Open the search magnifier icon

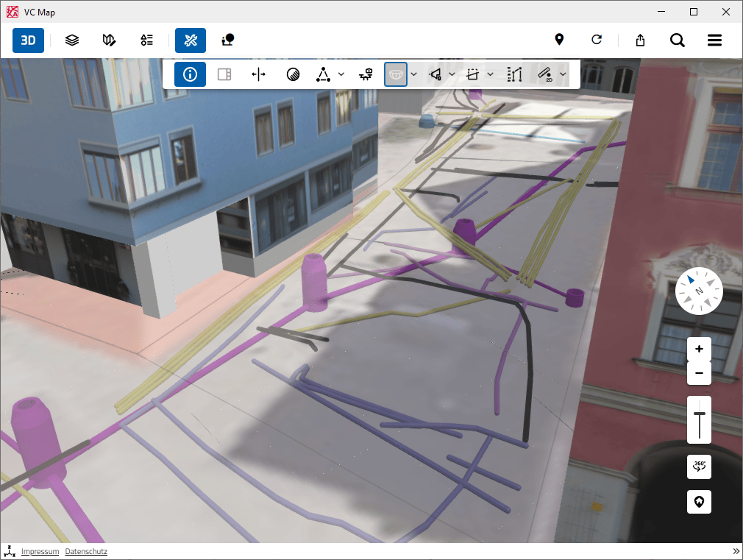click(x=678, y=40)
